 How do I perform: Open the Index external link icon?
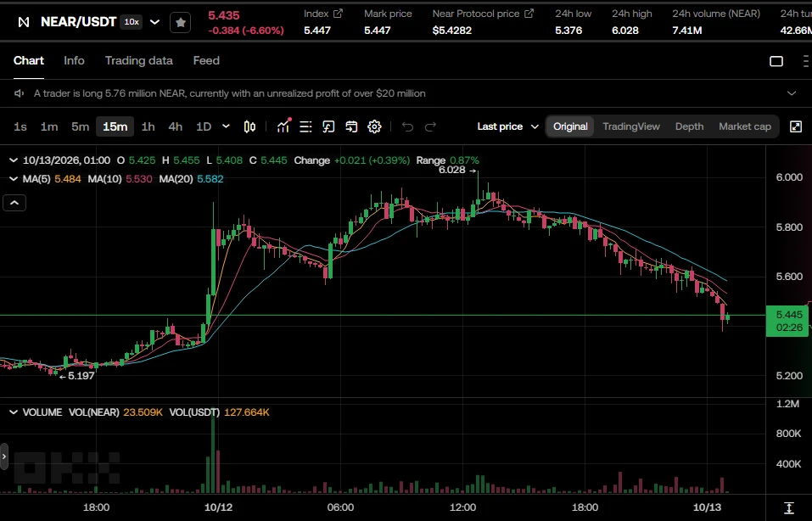(338, 14)
